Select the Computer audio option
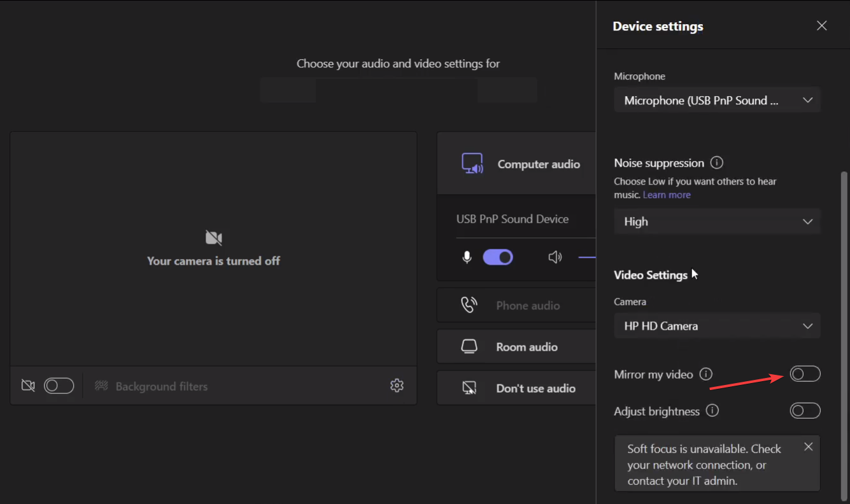 (x=538, y=164)
